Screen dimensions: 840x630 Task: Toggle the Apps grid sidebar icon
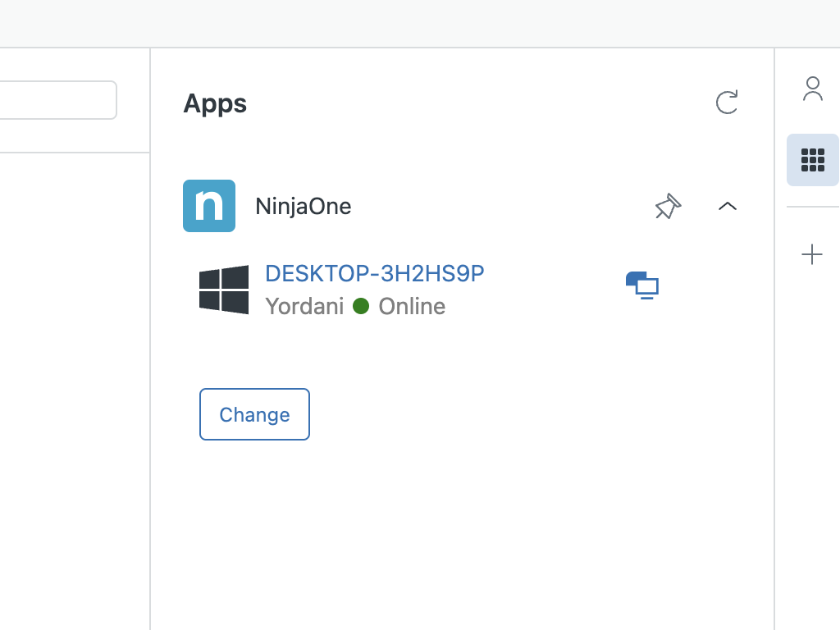pos(812,160)
